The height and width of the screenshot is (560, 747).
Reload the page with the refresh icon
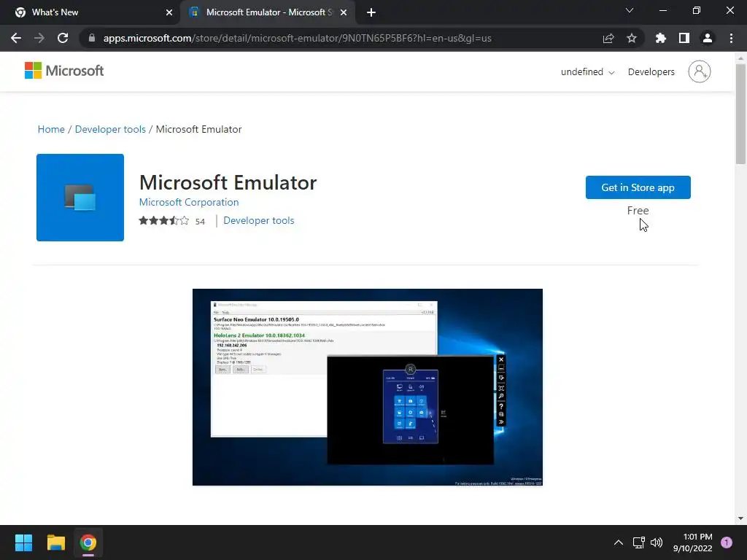[x=63, y=38]
